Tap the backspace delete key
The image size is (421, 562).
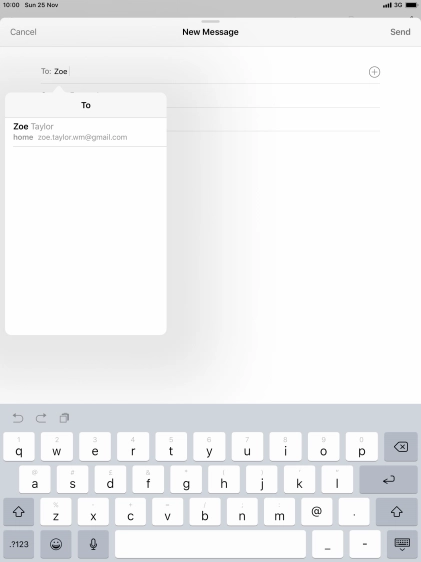coord(400,447)
